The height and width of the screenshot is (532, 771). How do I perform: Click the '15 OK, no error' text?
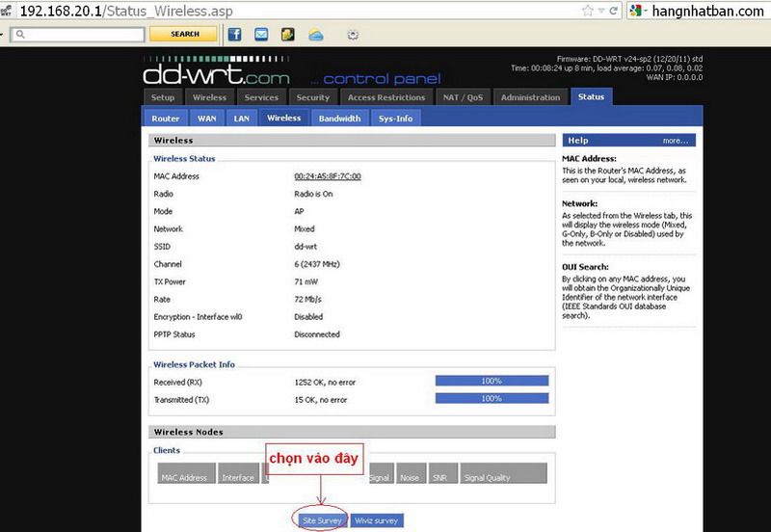(321, 400)
